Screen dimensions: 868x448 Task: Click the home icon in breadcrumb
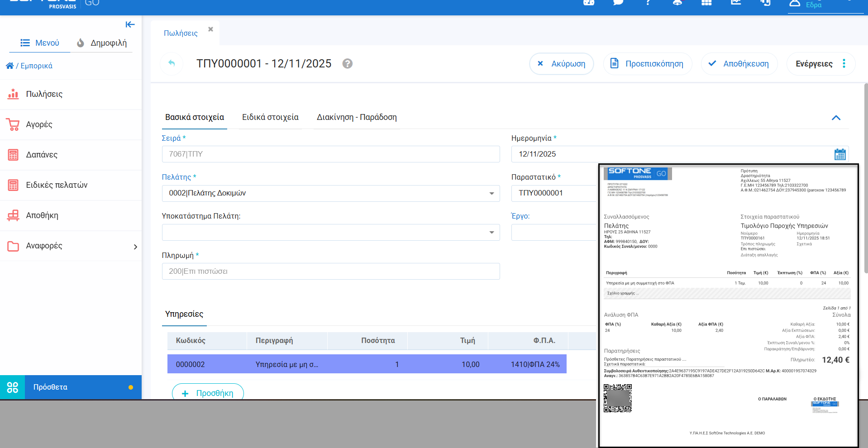pyautogui.click(x=10, y=66)
